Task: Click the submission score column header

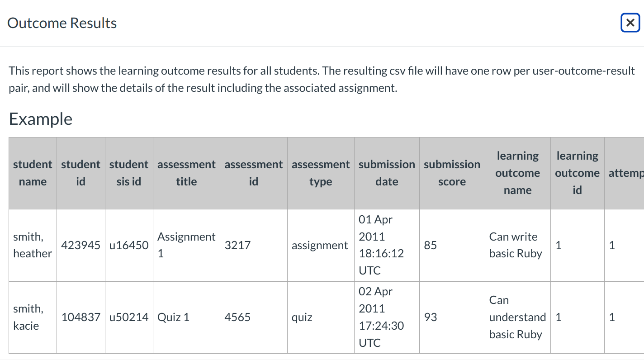Action: (452, 173)
